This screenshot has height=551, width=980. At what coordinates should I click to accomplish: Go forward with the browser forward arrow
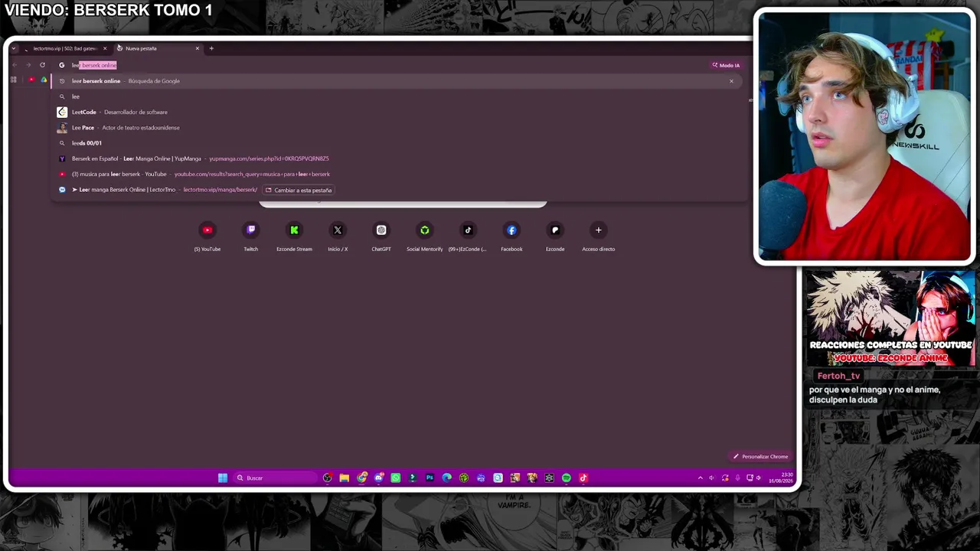(x=28, y=65)
